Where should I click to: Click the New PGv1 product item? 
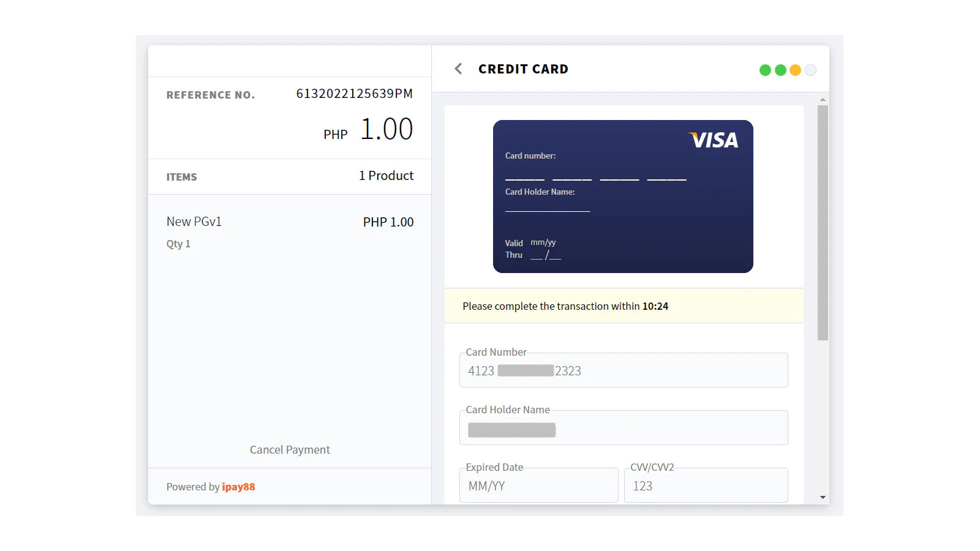click(x=290, y=231)
